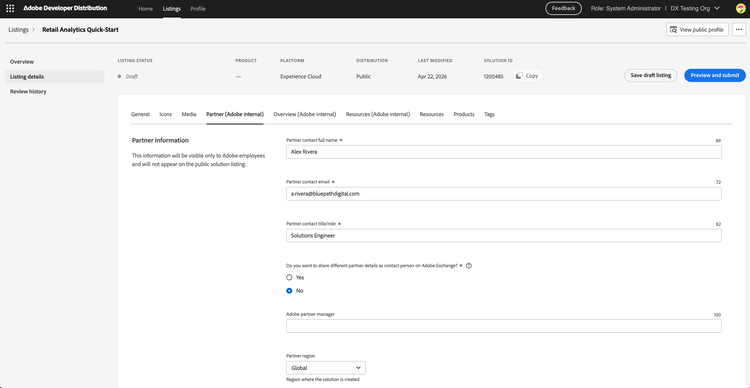750x388 pixels.
Task: Open the Resources (Adobe internal) tab
Action: pos(378,114)
